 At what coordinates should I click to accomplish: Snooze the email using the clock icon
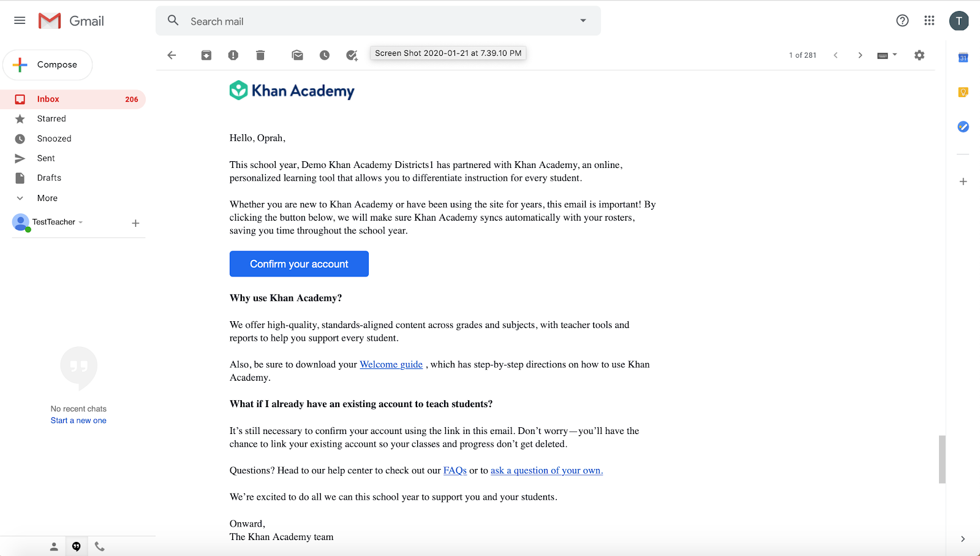click(325, 55)
